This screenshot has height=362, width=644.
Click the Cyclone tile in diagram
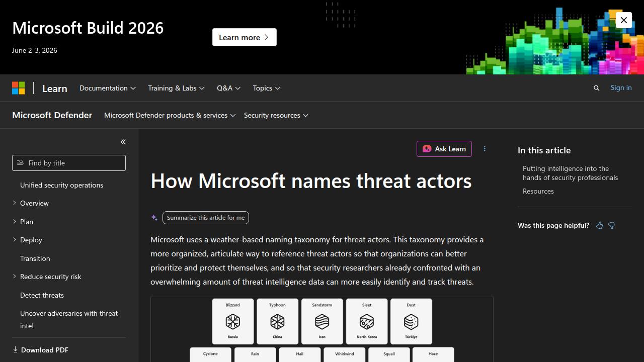pyautogui.click(x=210, y=354)
